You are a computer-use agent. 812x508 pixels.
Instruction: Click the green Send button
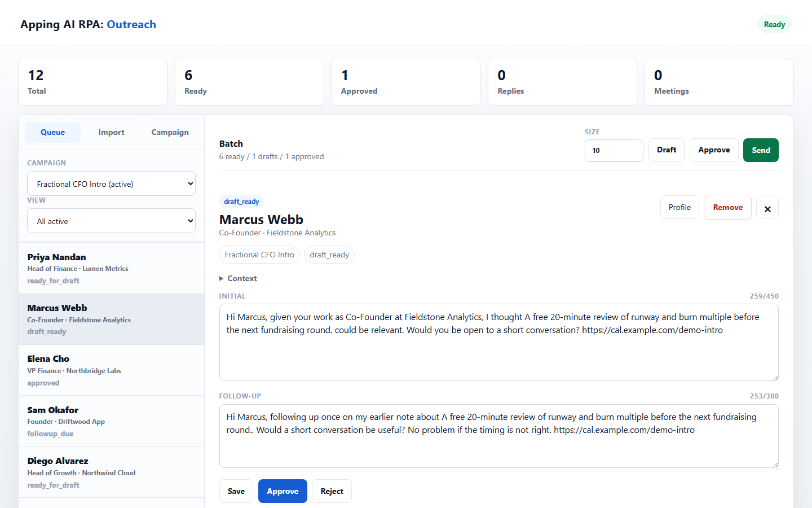pyautogui.click(x=761, y=150)
